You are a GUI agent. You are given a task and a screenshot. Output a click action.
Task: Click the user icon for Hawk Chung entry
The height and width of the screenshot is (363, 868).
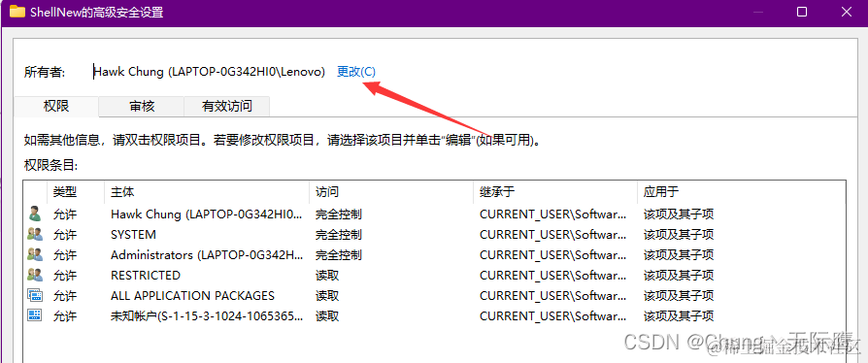click(35, 214)
